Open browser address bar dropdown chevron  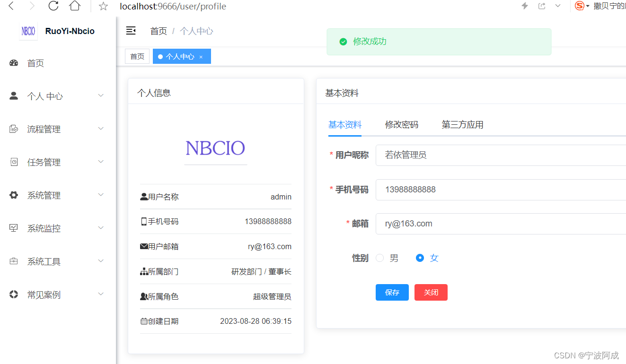[x=558, y=6]
